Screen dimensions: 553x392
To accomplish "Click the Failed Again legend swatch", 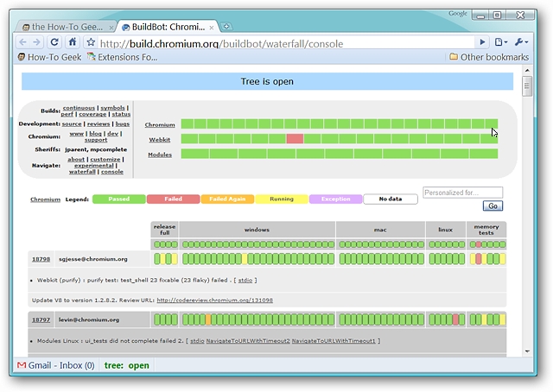I will coord(227,199).
